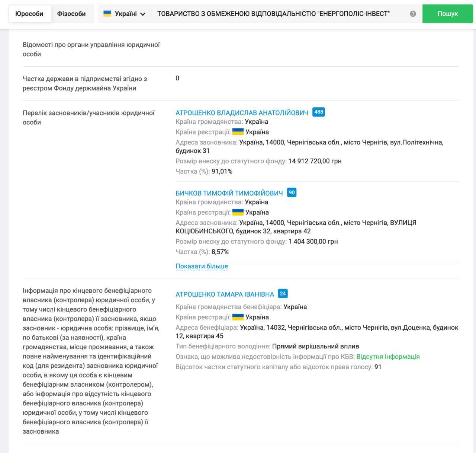Open АТРОШЕНКО ВЛАДИСЛАВ АНАТОЛІЙОВИЧ profile link

coord(242,113)
